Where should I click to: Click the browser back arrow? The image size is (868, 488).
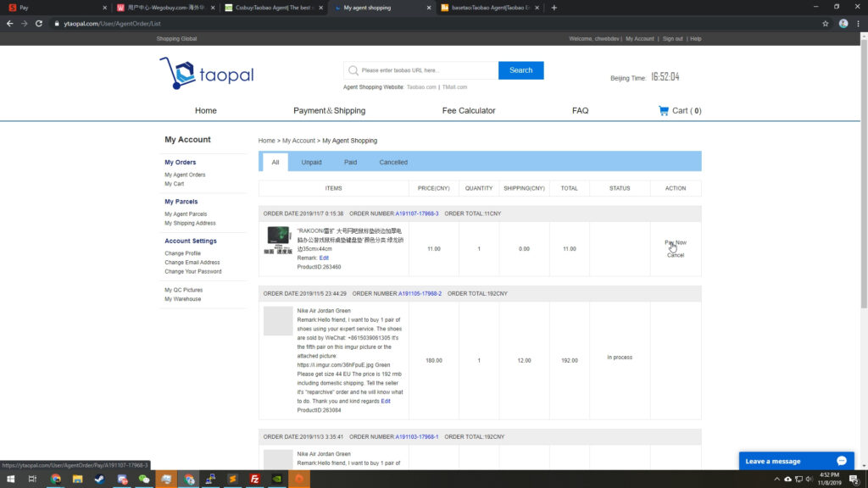pos(10,24)
